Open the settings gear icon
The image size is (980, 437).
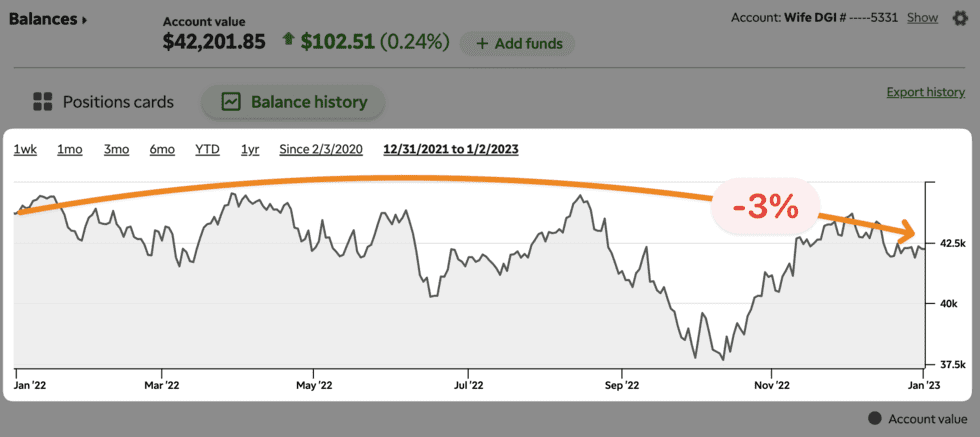(960, 18)
